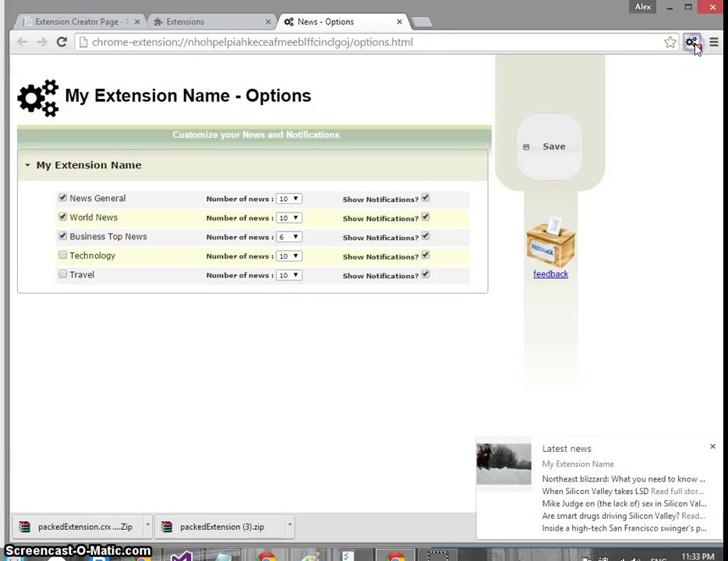Toggle Show Notifications for Technology
The height and width of the screenshot is (561, 728).
click(x=426, y=256)
